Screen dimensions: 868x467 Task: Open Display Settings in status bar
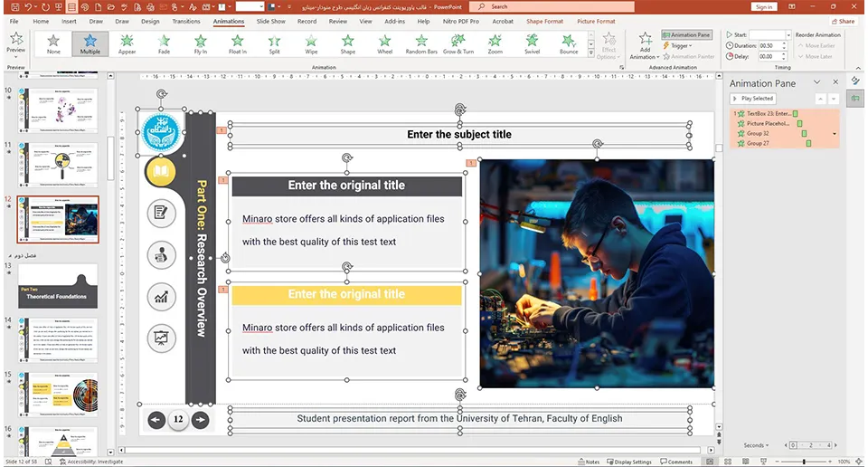tap(629, 462)
